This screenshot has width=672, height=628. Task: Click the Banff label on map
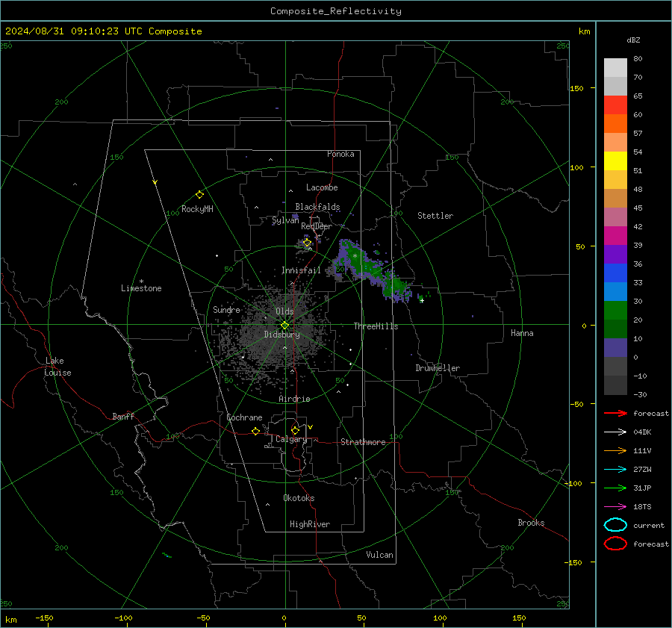click(123, 416)
